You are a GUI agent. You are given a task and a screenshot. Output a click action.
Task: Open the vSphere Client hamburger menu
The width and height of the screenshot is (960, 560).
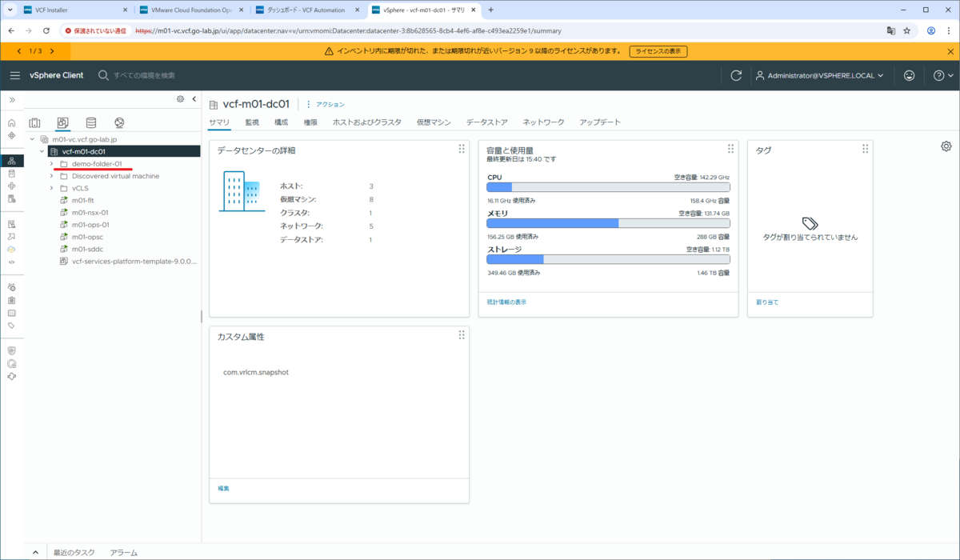pyautogui.click(x=14, y=75)
